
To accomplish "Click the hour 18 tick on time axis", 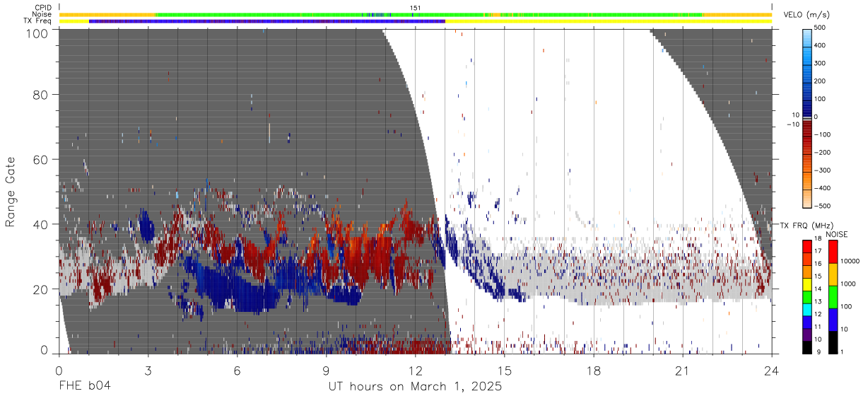I will (594, 370).
